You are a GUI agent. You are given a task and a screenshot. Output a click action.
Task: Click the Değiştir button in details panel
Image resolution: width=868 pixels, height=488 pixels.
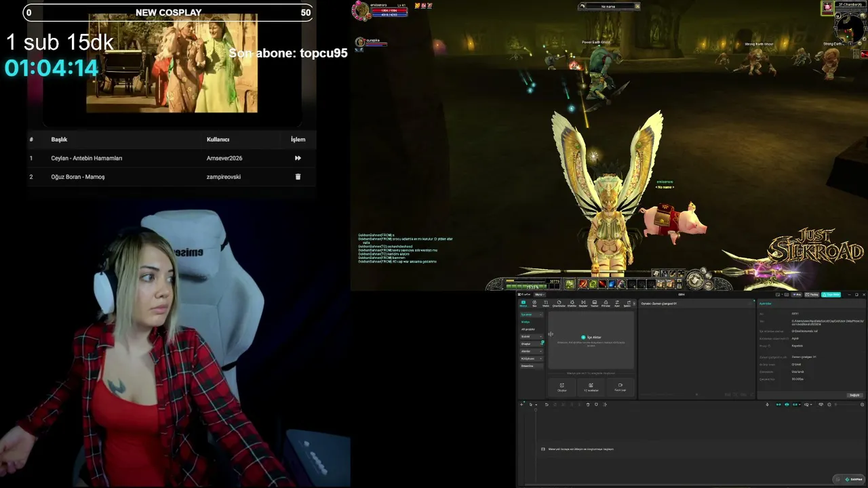click(854, 395)
